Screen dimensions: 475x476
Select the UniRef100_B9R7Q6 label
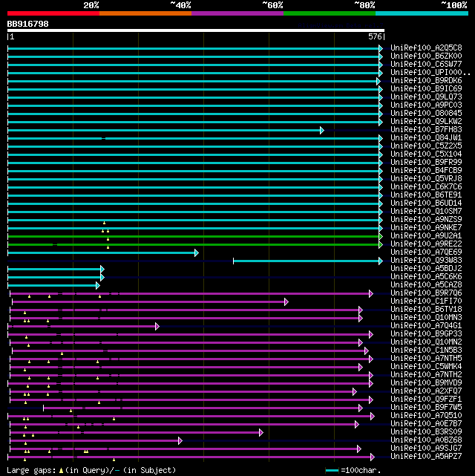(x=426, y=293)
